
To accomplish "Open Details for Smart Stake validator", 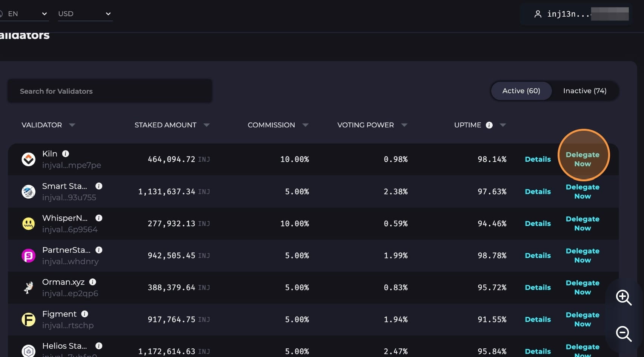I will tap(538, 192).
